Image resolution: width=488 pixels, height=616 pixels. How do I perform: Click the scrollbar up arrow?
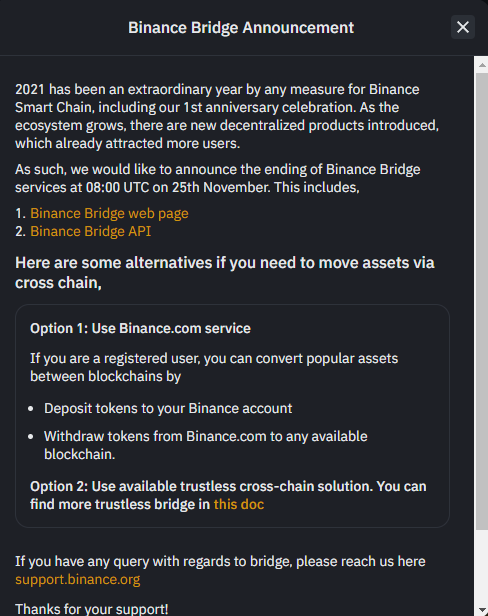(x=482, y=65)
